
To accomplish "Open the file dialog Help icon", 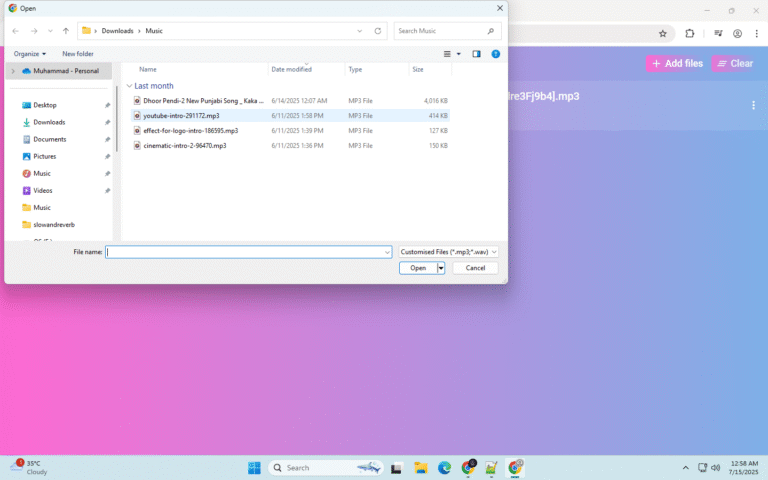I will 496,54.
